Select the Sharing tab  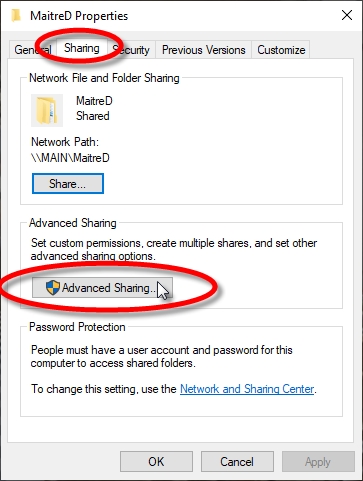(82, 48)
